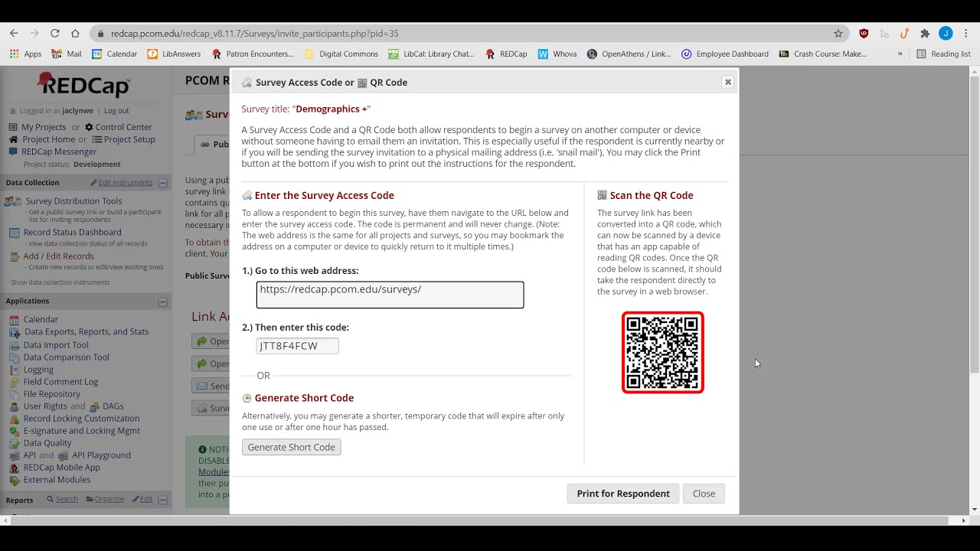Open REDCap Messenger
The width and height of the screenshot is (980, 551).
coord(59,152)
